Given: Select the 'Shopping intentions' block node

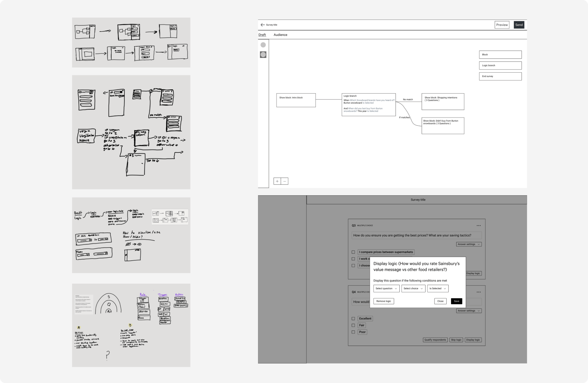Looking at the screenshot, I should pyautogui.click(x=443, y=102).
